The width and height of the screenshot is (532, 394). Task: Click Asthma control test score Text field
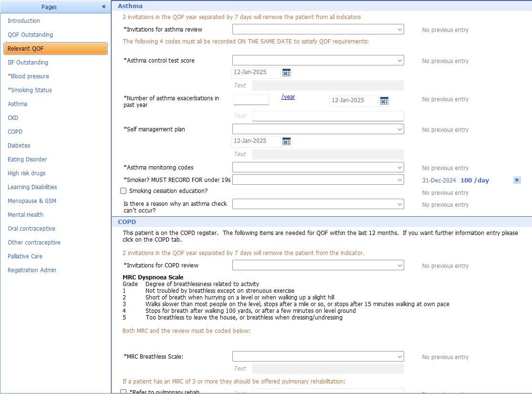(328, 85)
